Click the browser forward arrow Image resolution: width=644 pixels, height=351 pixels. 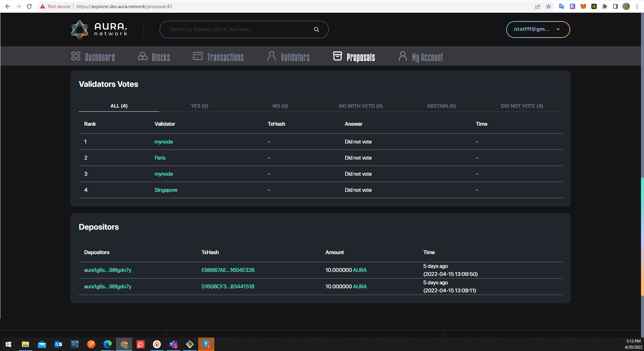point(18,6)
